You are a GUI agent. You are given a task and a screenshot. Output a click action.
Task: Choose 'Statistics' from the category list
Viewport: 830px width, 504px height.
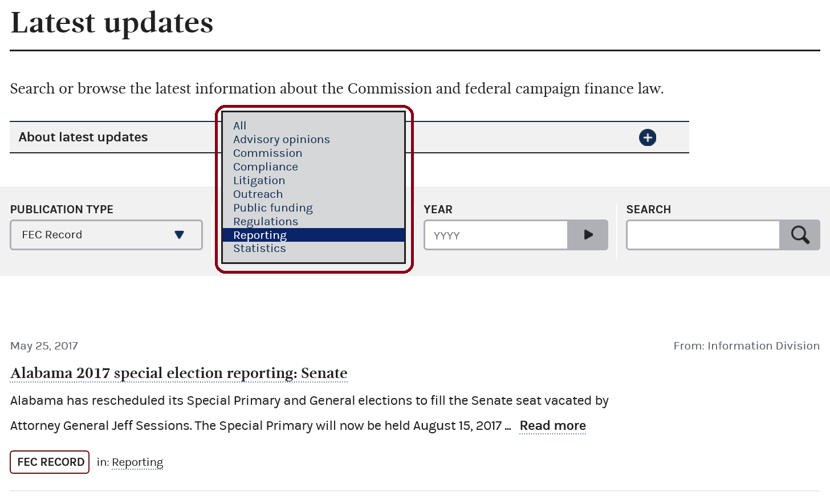point(260,249)
